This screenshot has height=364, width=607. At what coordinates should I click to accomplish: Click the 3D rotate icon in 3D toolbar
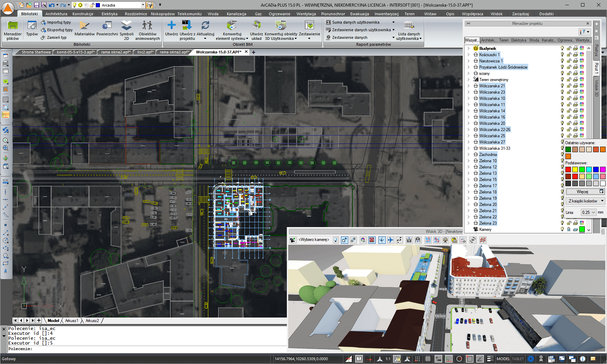point(472,240)
